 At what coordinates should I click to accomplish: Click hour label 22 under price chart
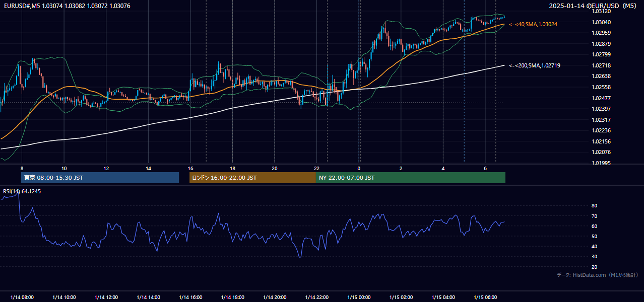(316, 168)
